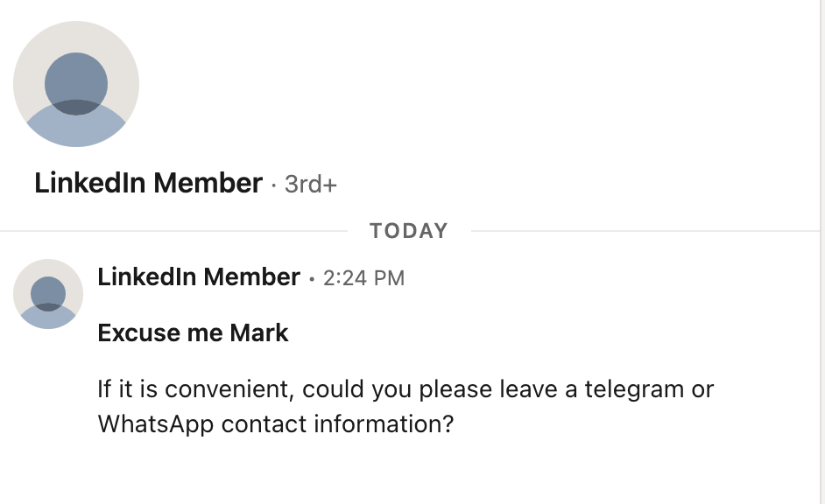Select the sender name LinkedIn Member above the message
Viewport: 825px width, 504px height.
(x=199, y=276)
